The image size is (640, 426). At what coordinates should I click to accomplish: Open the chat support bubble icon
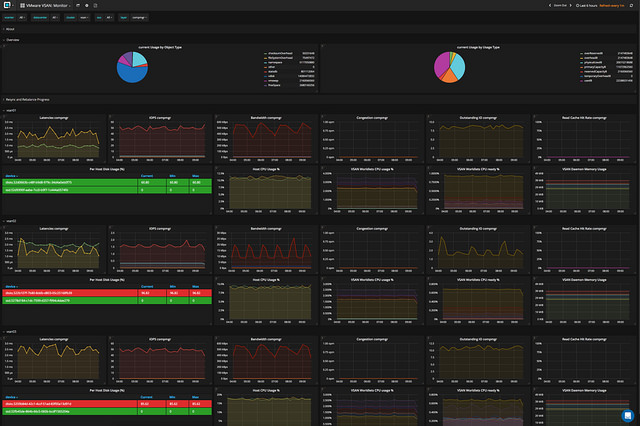click(x=627, y=415)
